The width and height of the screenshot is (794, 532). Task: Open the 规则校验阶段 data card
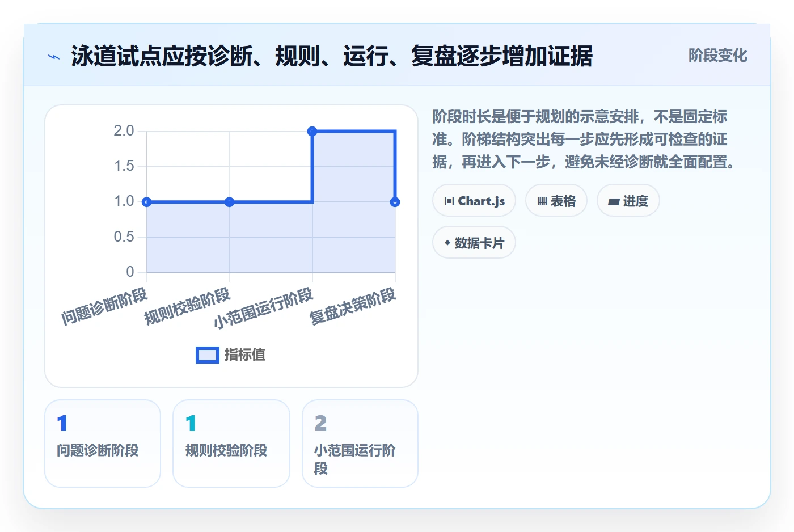(231, 444)
